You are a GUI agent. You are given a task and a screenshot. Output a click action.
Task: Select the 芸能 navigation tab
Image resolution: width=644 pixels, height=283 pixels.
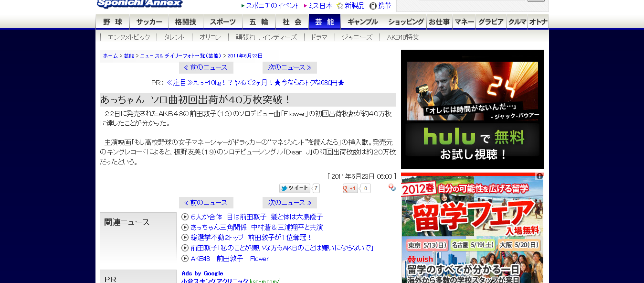click(x=325, y=22)
